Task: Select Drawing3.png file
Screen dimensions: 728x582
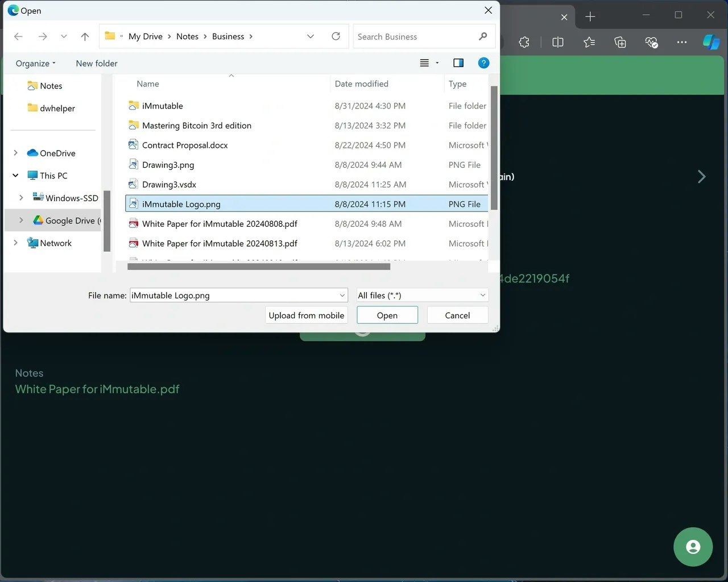Action: pyautogui.click(x=307, y=165)
